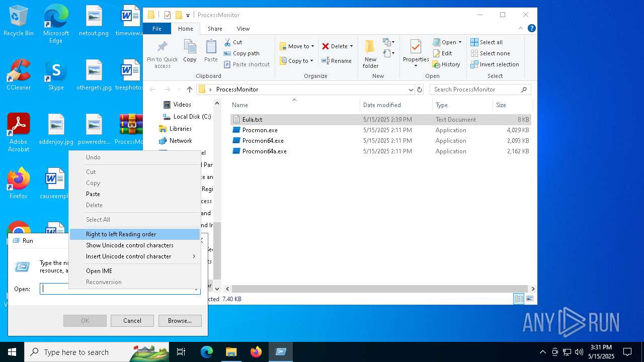Screen dimensions: 644x362
Task: Click Invert selection in ribbon
Action: click(x=495, y=64)
